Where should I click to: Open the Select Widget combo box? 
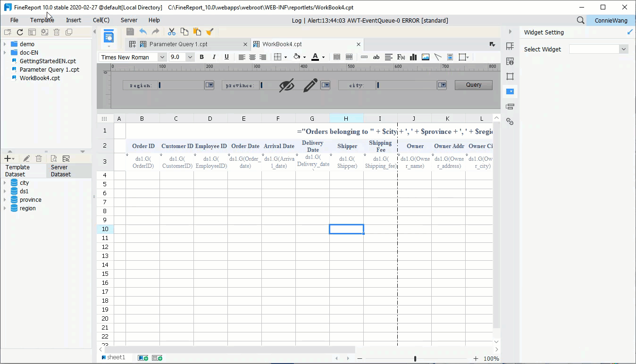599,49
